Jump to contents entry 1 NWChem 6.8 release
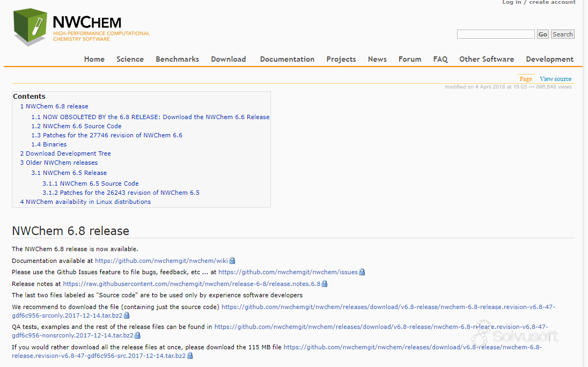Viewport: 588px width, 367px height. [54, 106]
